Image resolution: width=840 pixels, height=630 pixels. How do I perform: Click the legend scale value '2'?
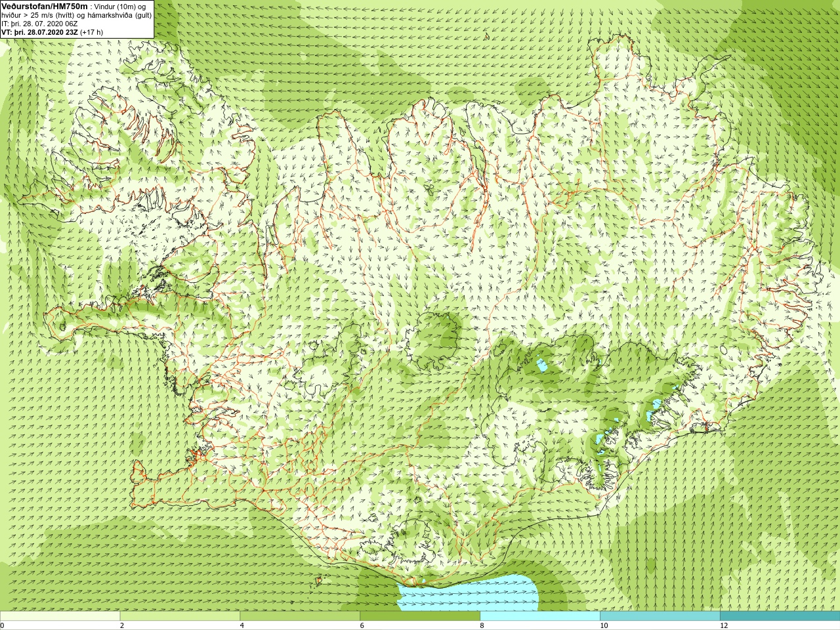[x=122, y=625]
